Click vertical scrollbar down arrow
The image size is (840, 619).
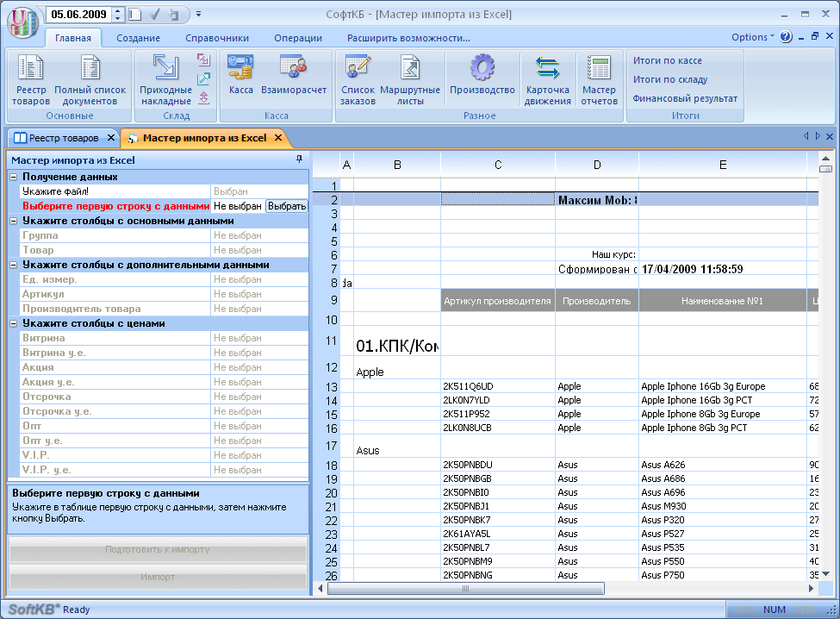point(825,574)
